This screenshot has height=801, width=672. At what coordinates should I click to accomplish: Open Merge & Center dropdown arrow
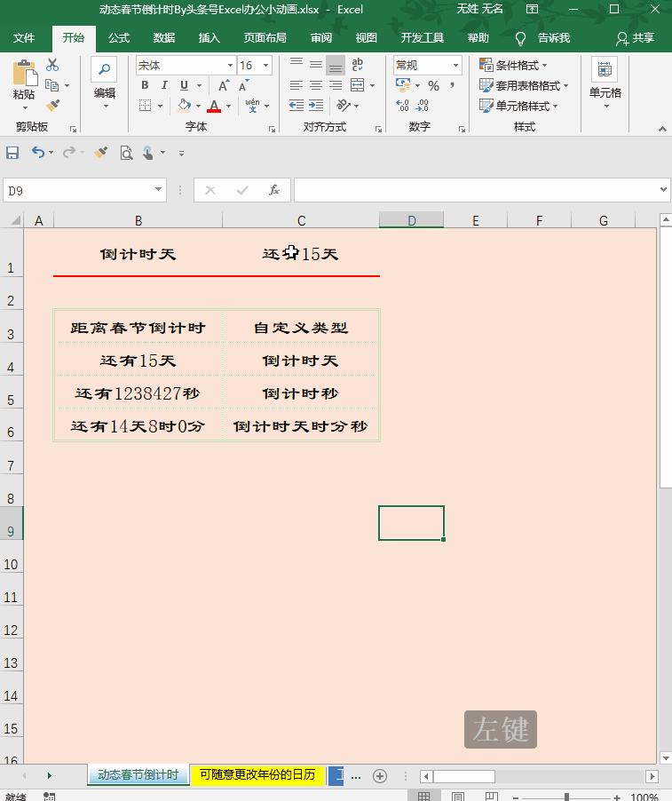372,85
